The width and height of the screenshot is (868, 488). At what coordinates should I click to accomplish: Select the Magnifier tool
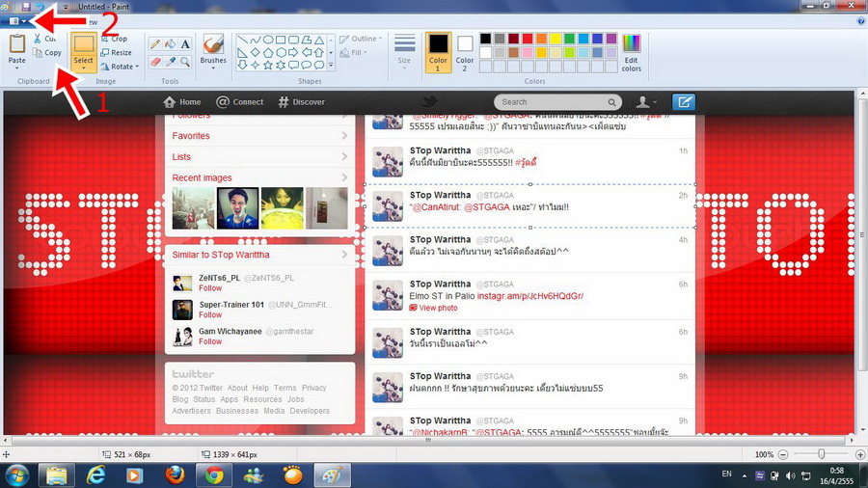(x=185, y=62)
